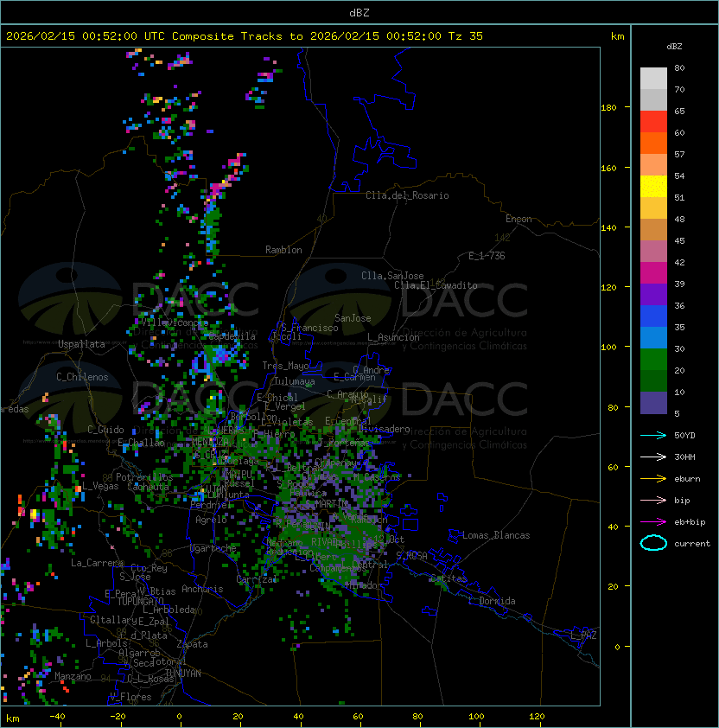Select the royal blue 35-36 dBZ swatch
Image resolution: width=719 pixels, height=728 pixels.
(x=653, y=316)
